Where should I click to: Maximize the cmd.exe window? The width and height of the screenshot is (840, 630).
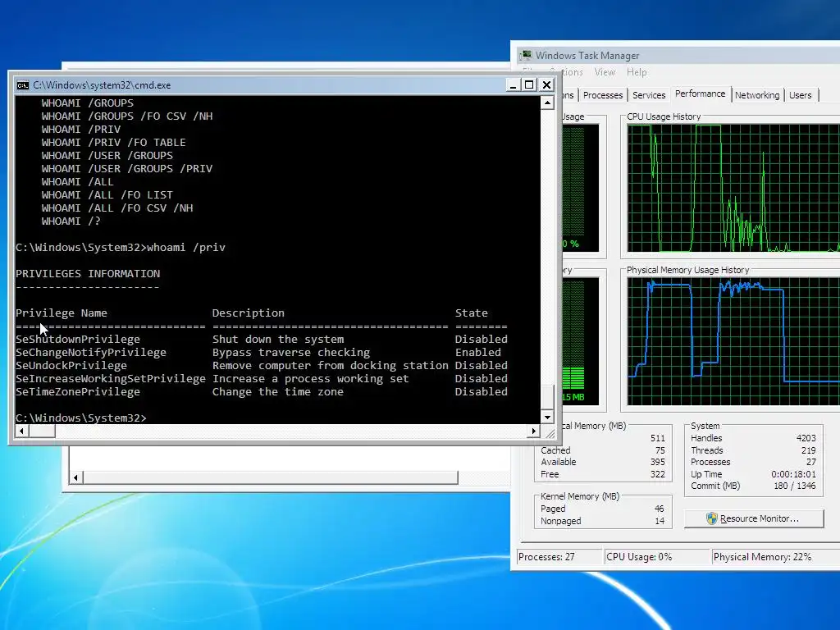click(x=529, y=84)
